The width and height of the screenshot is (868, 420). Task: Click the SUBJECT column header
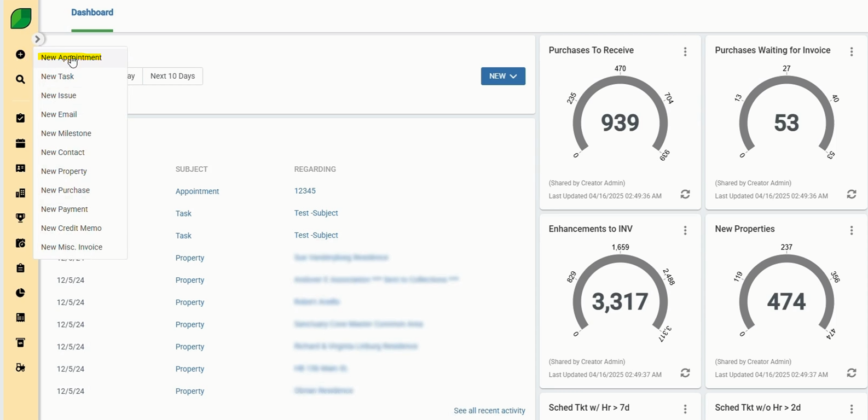(x=192, y=169)
